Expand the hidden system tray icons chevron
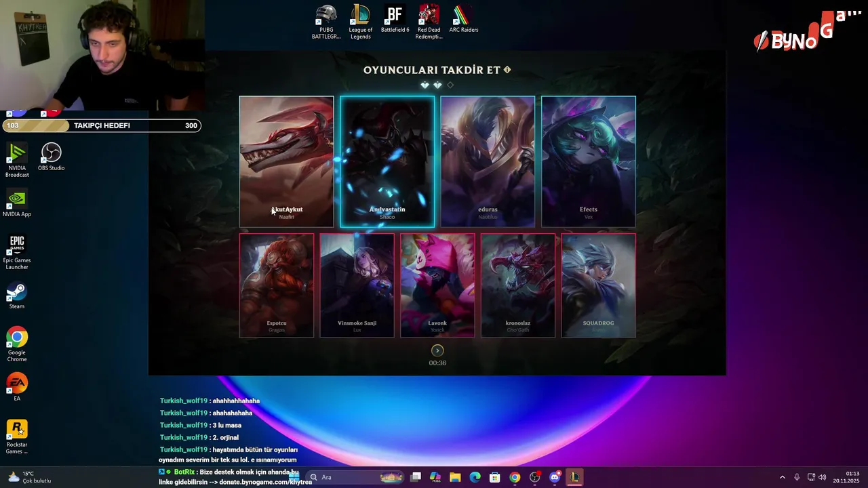The height and width of the screenshot is (488, 868). click(782, 477)
